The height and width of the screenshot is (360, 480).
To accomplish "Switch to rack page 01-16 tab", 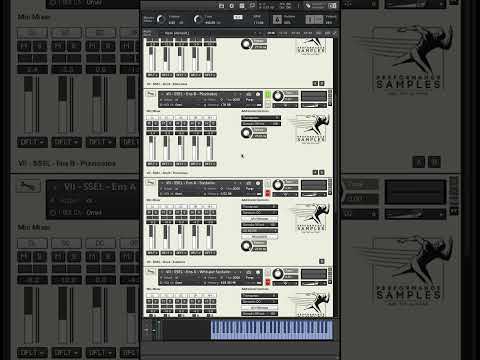I will pyautogui.click(x=271, y=33).
